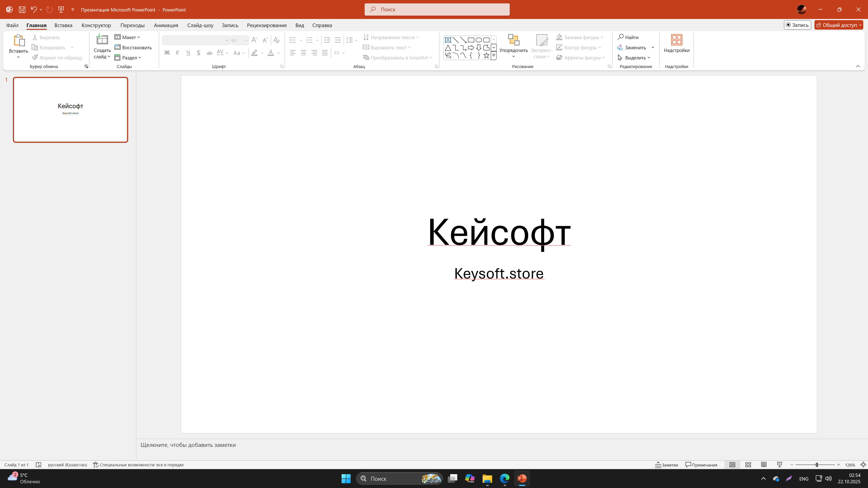The height and width of the screenshot is (488, 868).
Task: Switch to slide sorter view icon
Action: pyautogui.click(x=748, y=465)
